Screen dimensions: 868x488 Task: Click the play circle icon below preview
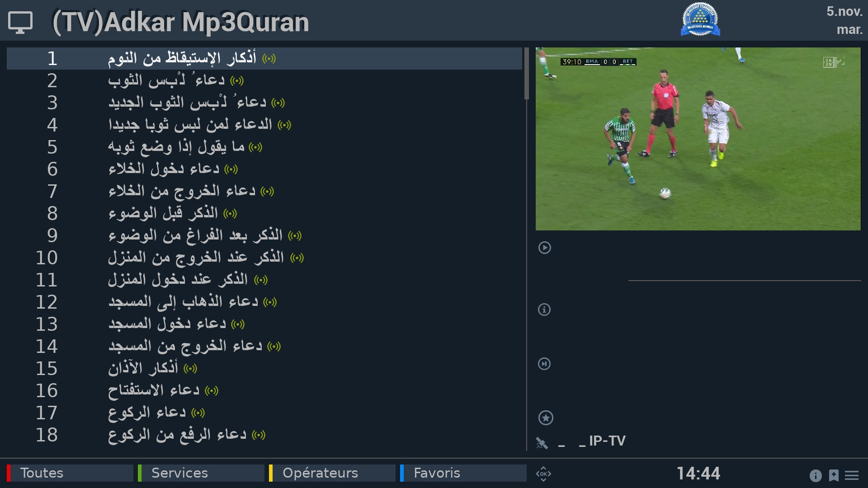coord(545,248)
